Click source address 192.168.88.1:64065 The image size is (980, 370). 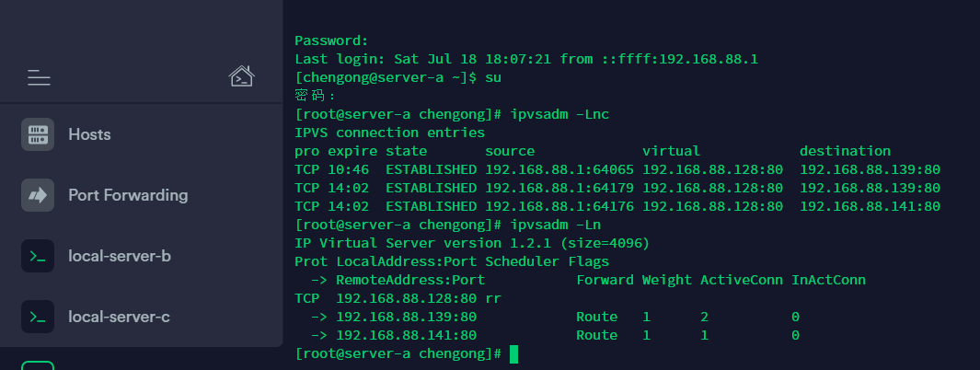click(x=559, y=169)
